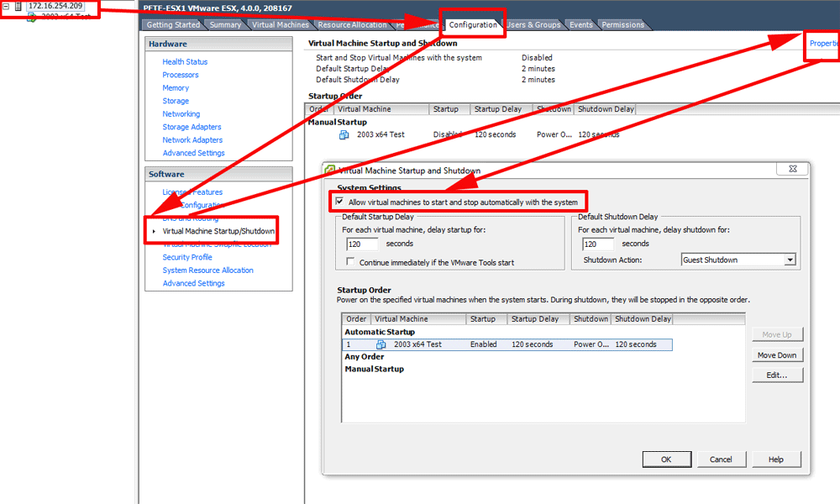Collapse the 172.16.254.209 host tree node
The image size is (840, 504).
pos(6,6)
